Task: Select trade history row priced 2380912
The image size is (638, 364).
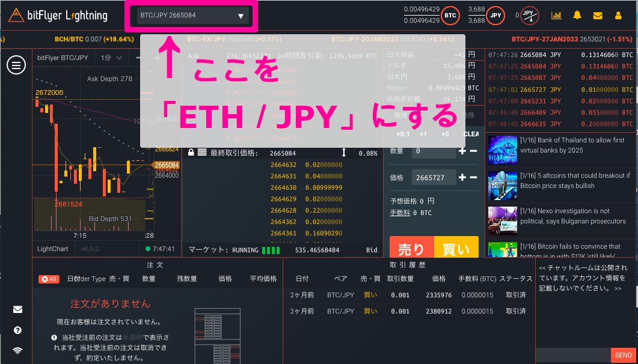Action: [x=408, y=312]
